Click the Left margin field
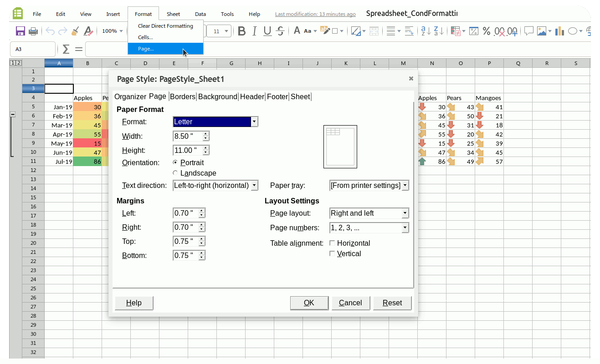This screenshot has height=364, width=600. click(x=186, y=213)
